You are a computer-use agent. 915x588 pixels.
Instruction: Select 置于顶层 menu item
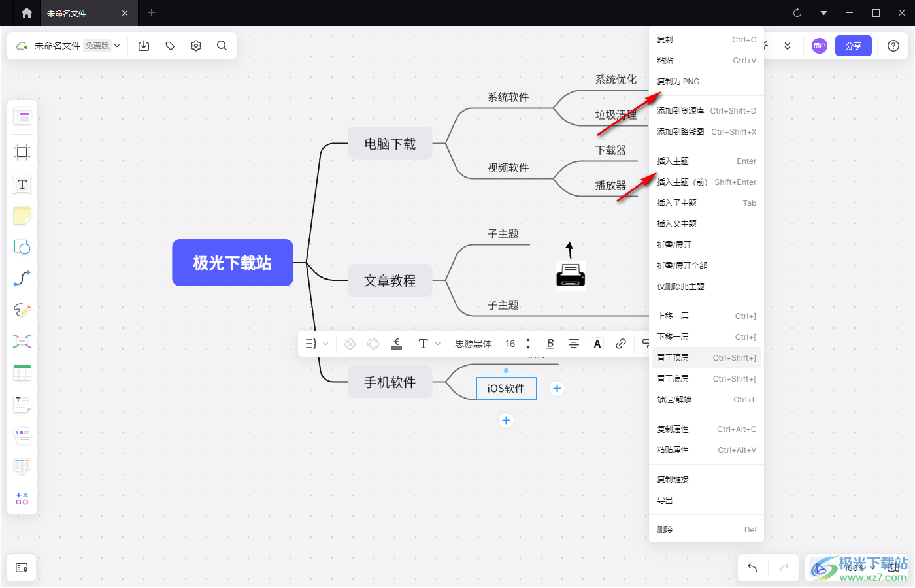pyautogui.click(x=707, y=358)
